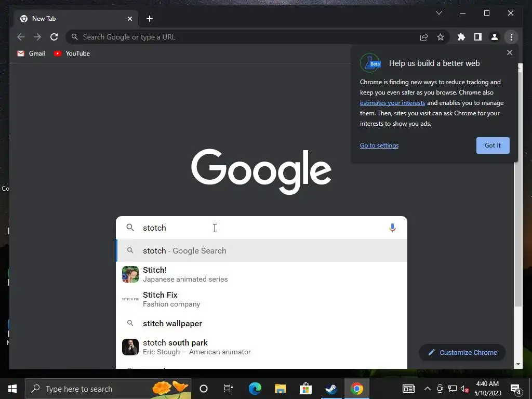Click the Share this page icon

(424, 37)
